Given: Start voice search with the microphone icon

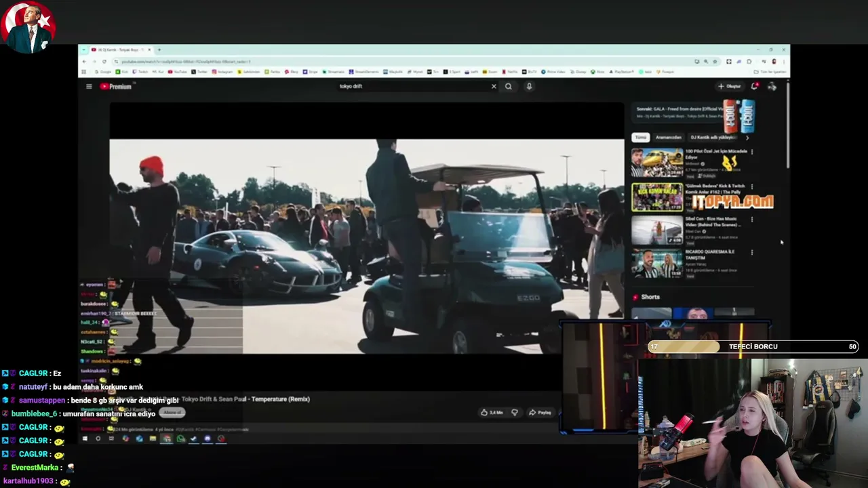Looking at the screenshot, I should pos(529,86).
